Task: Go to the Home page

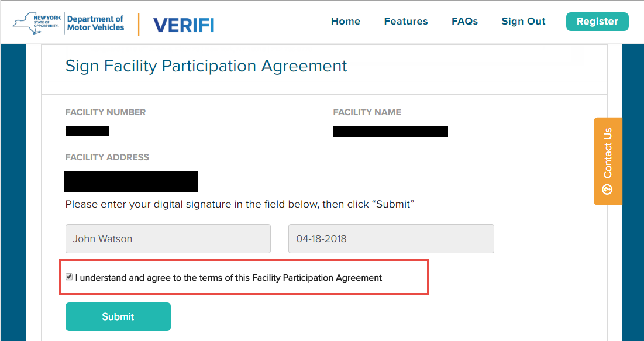Action: pos(346,22)
